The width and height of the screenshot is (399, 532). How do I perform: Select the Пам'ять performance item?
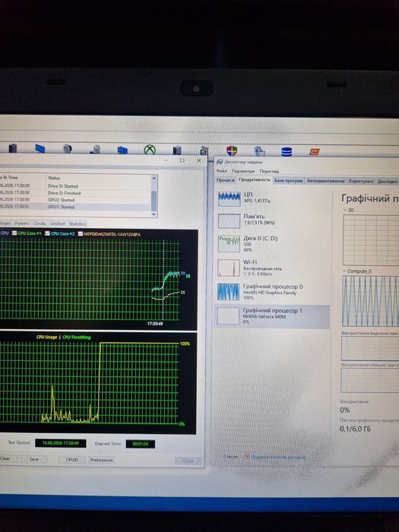[x=273, y=220]
